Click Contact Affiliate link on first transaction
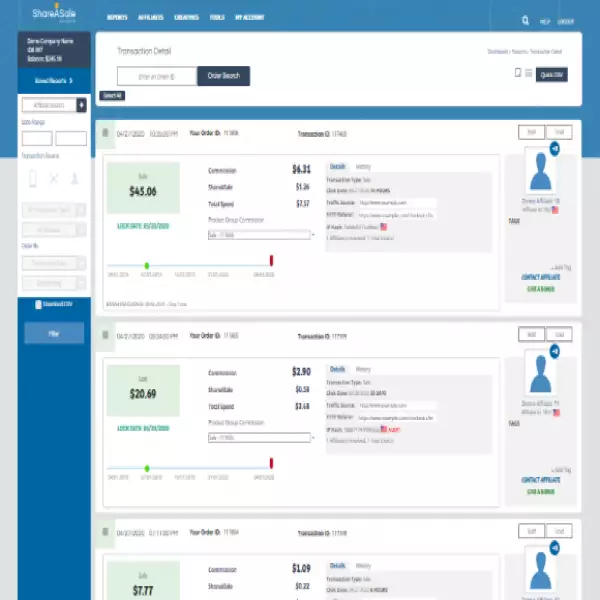Screen dimensions: 600x600 coord(540,276)
